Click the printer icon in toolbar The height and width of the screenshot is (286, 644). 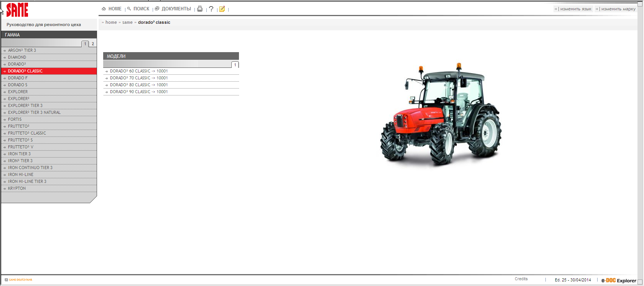(x=199, y=9)
